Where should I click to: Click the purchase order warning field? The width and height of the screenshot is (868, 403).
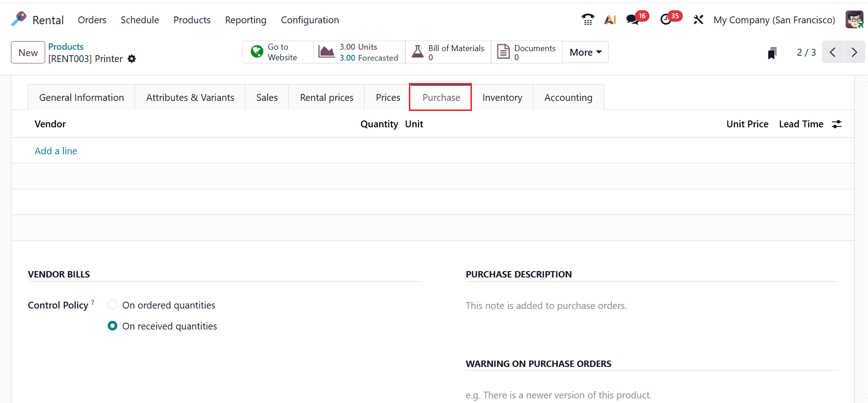[x=652, y=395]
